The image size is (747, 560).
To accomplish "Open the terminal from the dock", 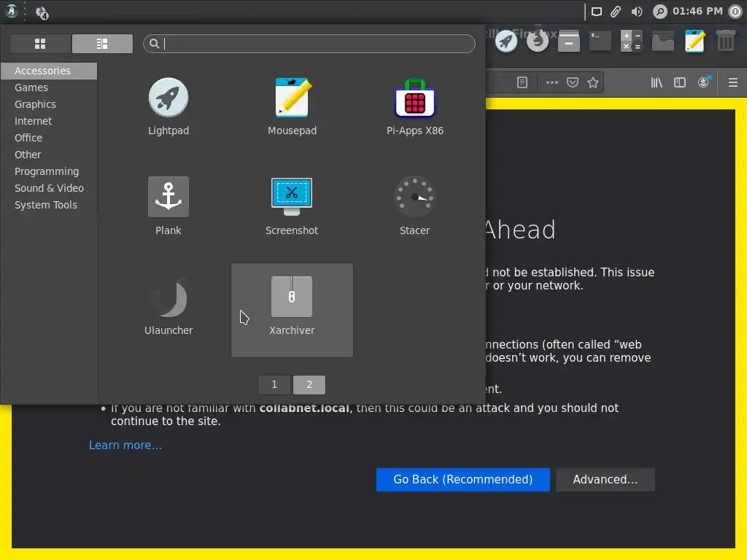I will tap(600, 41).
